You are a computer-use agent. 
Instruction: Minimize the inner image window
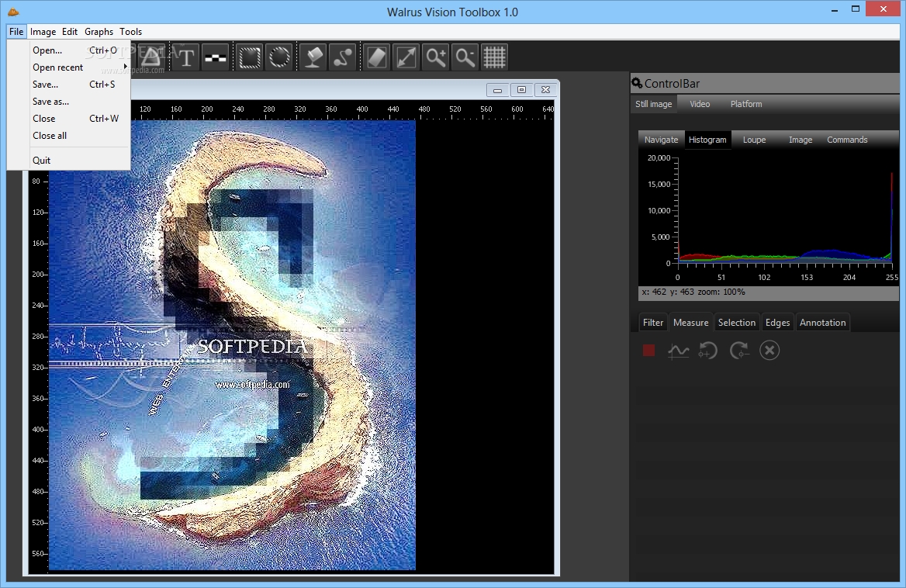(497, 90)
